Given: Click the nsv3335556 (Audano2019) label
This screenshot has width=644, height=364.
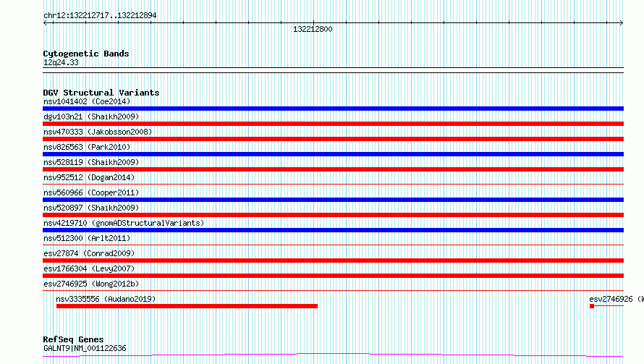Looking at the screenshot, I should 106,299.
